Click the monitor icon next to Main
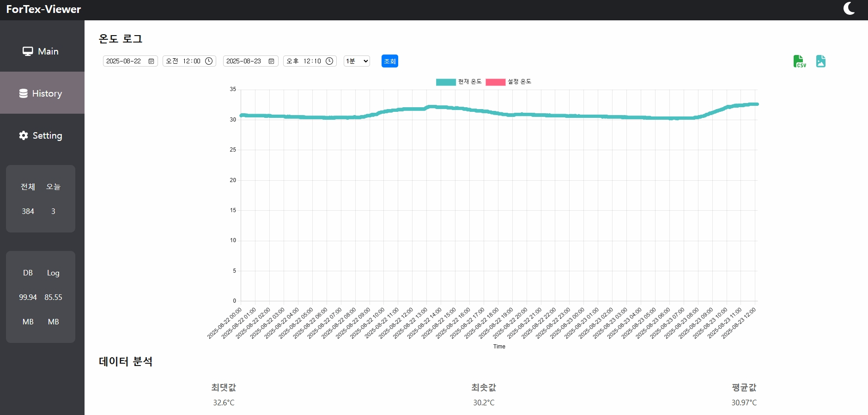Image resolution: width=868 pixels, height=415 pixels. [28, 51]
